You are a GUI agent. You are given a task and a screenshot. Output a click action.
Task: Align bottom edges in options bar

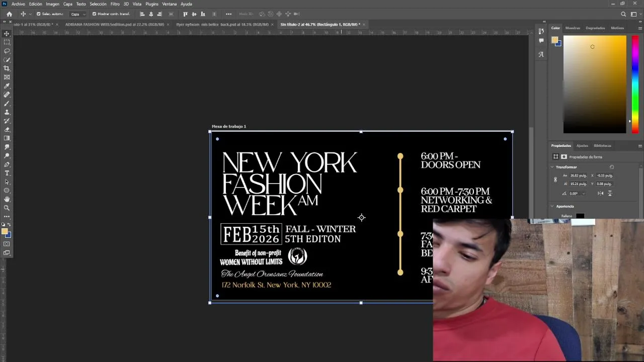(x=203, y=14)
